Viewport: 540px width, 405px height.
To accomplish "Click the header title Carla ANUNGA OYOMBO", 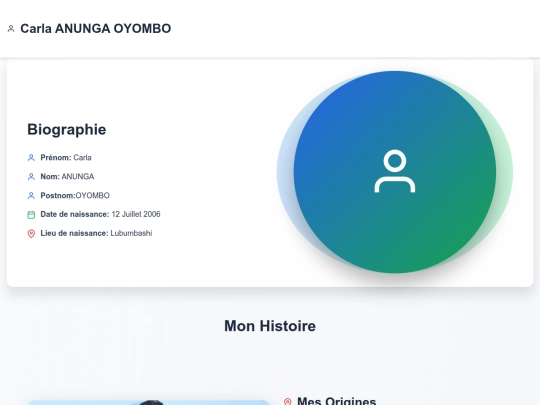I will click(x=96, y=29).
